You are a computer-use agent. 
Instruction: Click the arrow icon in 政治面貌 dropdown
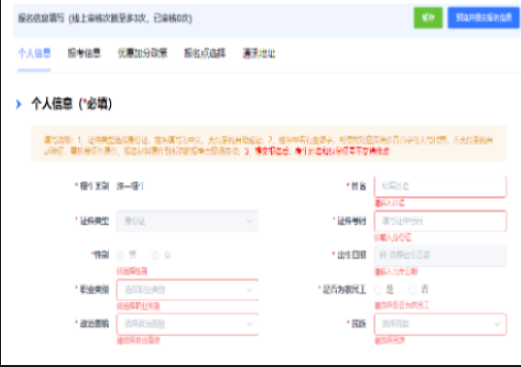(249, 324)
